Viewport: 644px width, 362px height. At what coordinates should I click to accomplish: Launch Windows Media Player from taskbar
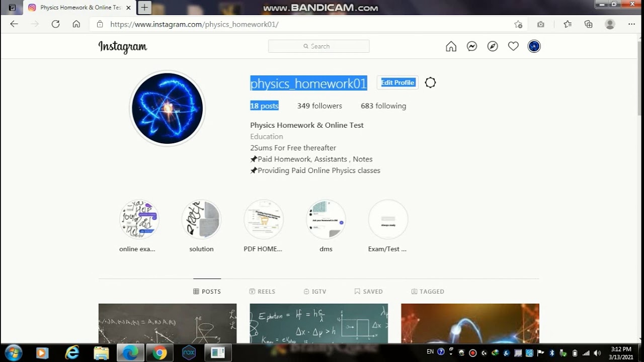coord(42,353)
